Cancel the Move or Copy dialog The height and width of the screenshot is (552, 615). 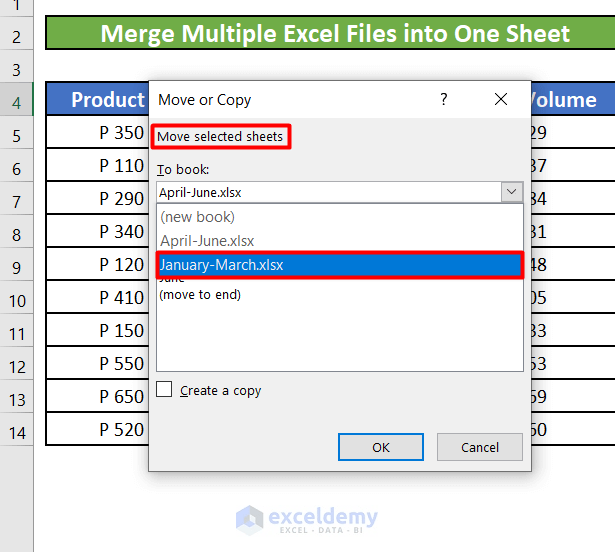pos(480,447)
